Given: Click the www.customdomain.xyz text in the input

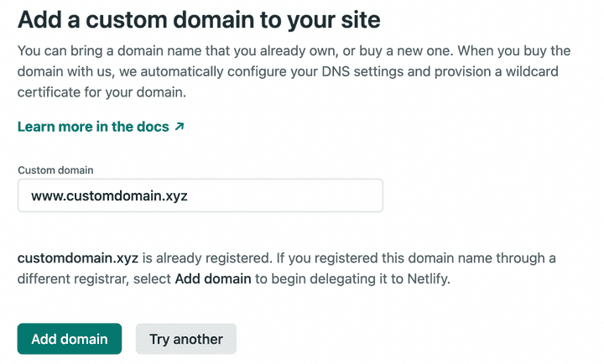Looking at the screenshot, I should pyautogui.click(x=109, y=195).
